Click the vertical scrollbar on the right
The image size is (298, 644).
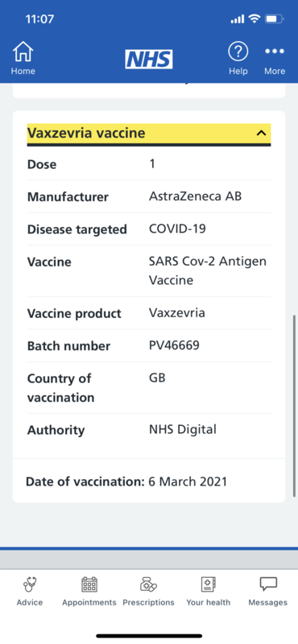[294, 406]
